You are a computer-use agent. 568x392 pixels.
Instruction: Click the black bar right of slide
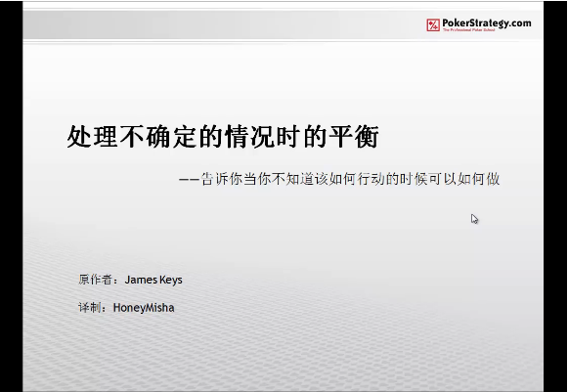(x=555, y=196)
